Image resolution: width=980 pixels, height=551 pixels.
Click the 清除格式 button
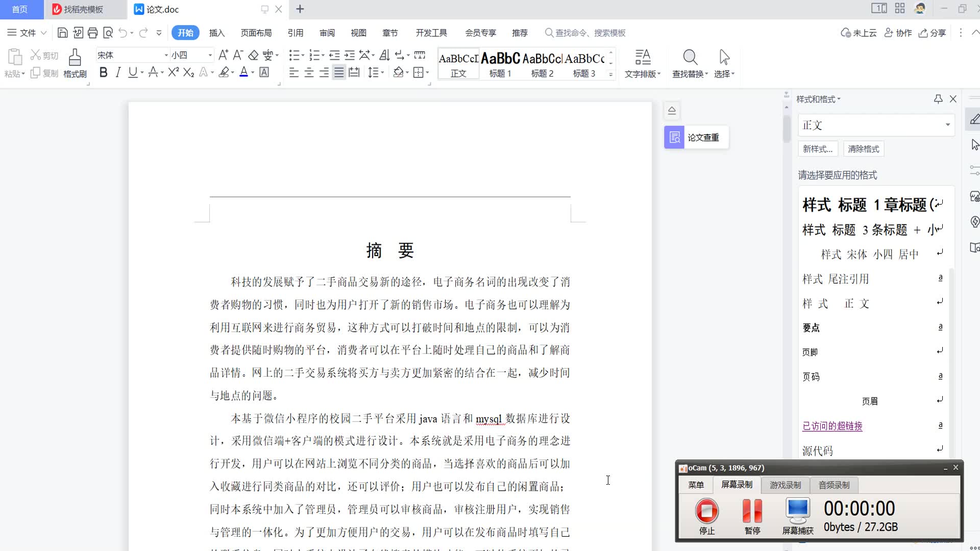(x=863, y=149)
